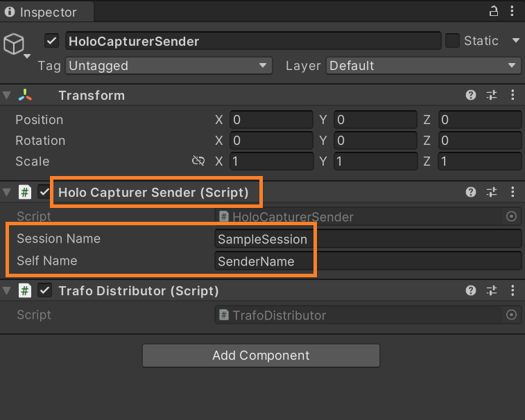The image size is (525, 420).
Task: Open Trafo Distributor preset settings
Action: [492, 291]
